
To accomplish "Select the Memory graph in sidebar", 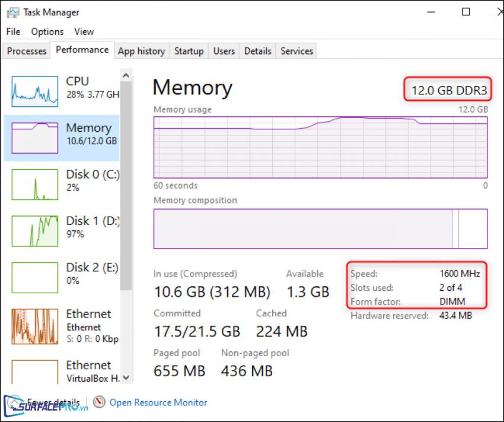I will (x=35, y=137).
